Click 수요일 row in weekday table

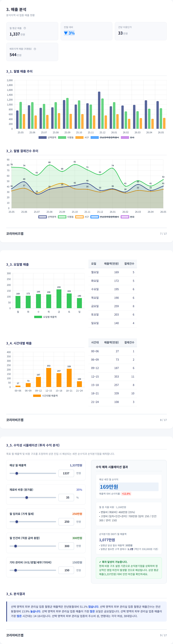coord(113,289)
